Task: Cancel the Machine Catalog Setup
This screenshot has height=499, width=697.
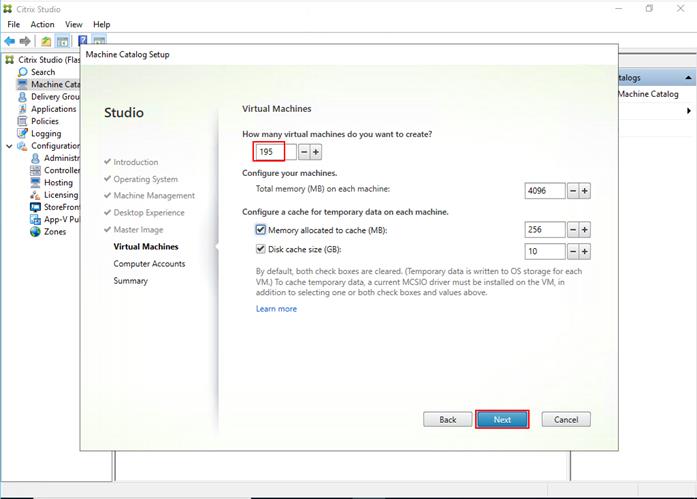Action: (566, 419)
